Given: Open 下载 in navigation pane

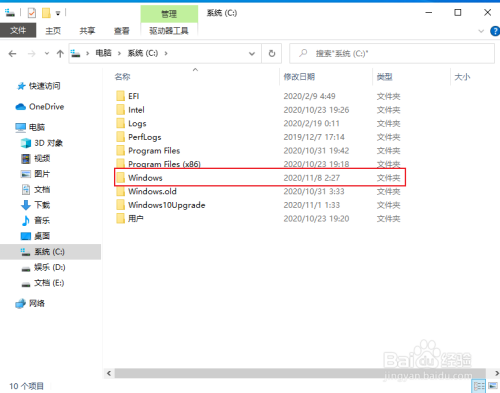Looking at the screenshot, I should pyautogui.click(x=42, y=205).
